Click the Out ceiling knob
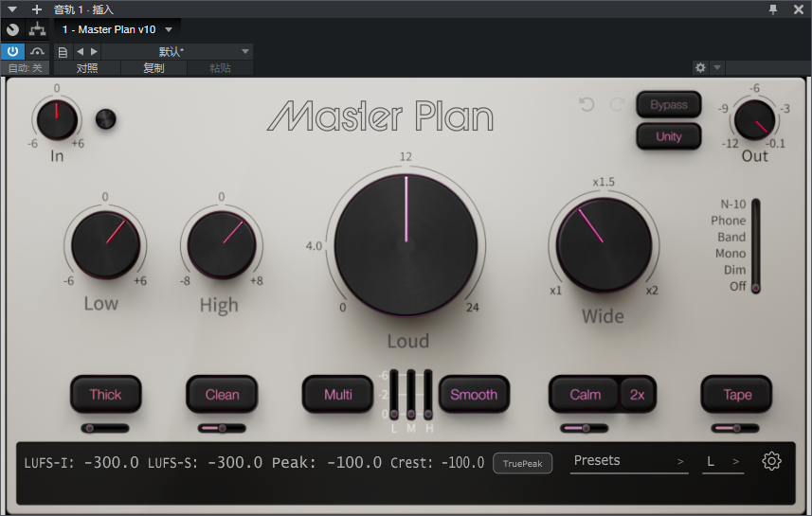The width and height of the screenshot is (812, 516). [754, 120]
